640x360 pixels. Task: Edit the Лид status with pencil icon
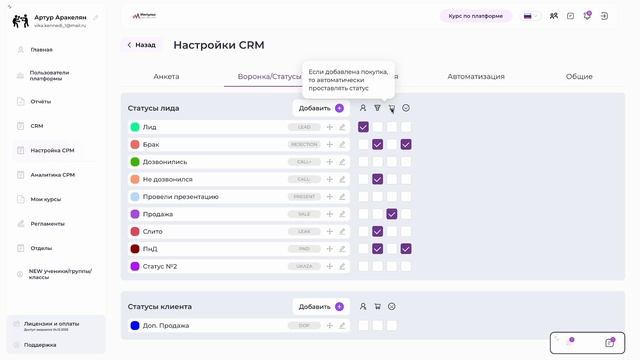coord(342,127)
